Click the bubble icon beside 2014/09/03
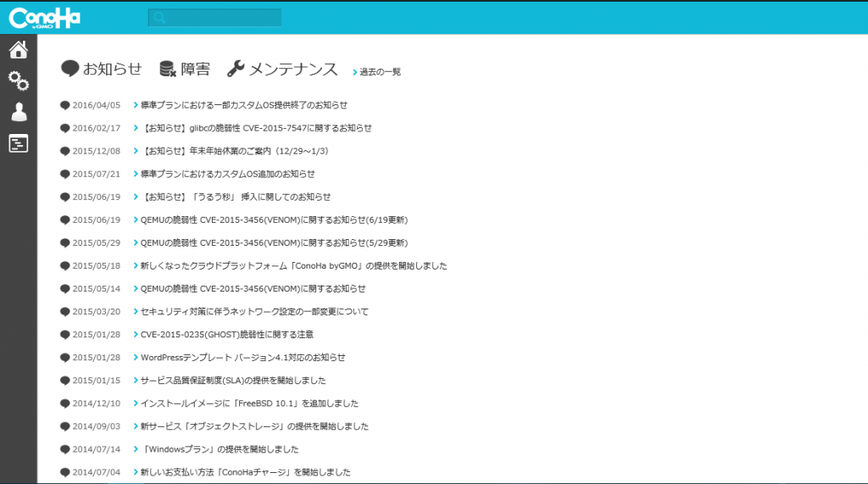The height and width of the screenshot is (484, 868). point(64,427)
